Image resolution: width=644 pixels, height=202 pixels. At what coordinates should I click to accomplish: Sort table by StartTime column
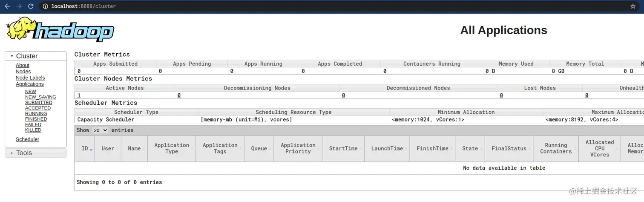tap(343, 149)
